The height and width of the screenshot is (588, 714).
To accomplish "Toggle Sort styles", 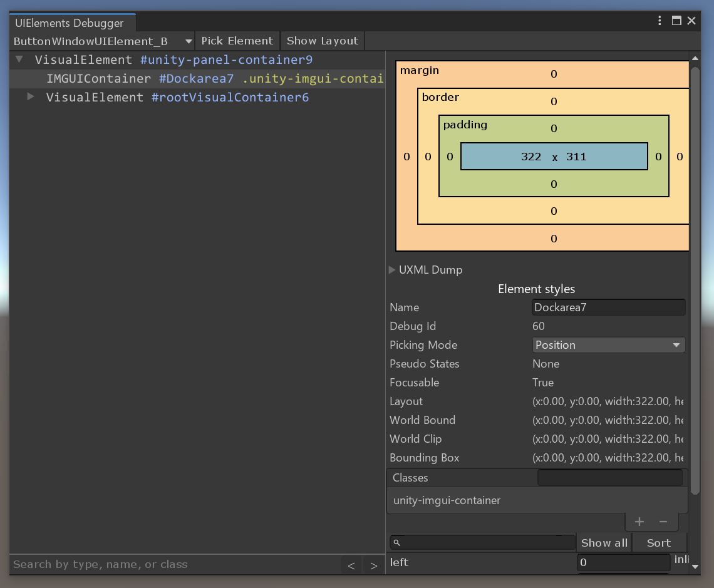I will tap(658, 542).
